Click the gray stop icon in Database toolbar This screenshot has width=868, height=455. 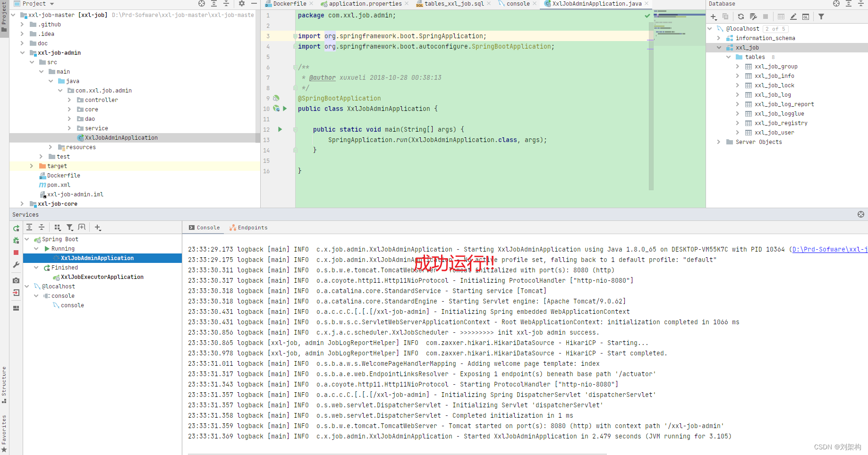[x=766, y=17]
